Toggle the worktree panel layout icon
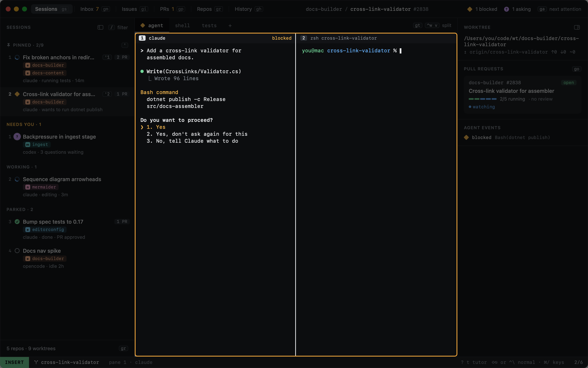Viewport: 588px width, 368px height. tap(577, 27)
